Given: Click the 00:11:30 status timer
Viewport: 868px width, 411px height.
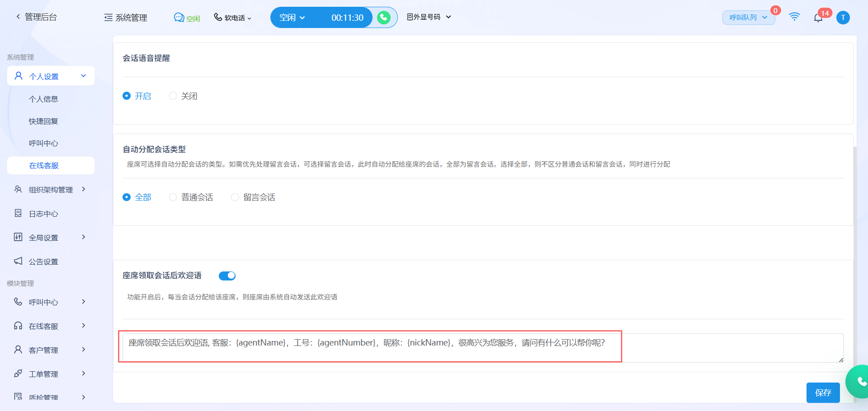Looking at the screenshot, I should pos(347,18).
